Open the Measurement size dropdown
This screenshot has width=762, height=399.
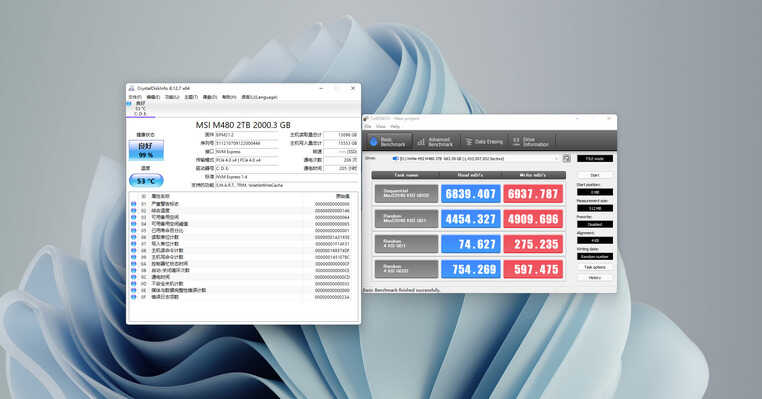click(595, 208)
